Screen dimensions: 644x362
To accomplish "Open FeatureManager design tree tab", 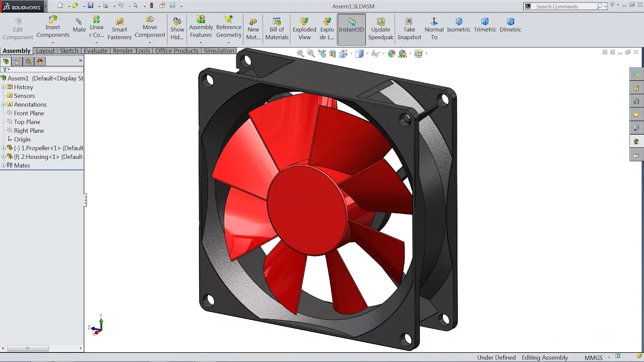I will (x=6, y=61).
